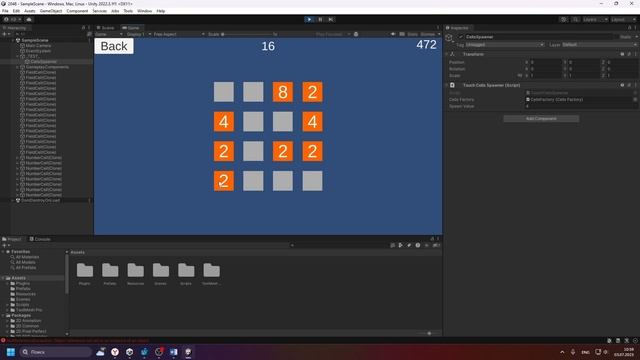Image resolution: width=640 pixels, height=360 pixels.
Task: Click the Transform preset icon
Action: click(629, 54)
